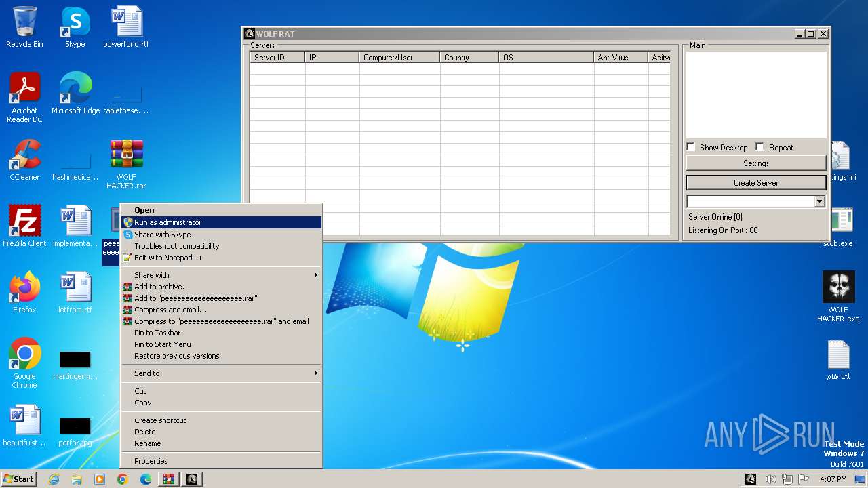Select Pin to Taskbar

coord(221,333)
